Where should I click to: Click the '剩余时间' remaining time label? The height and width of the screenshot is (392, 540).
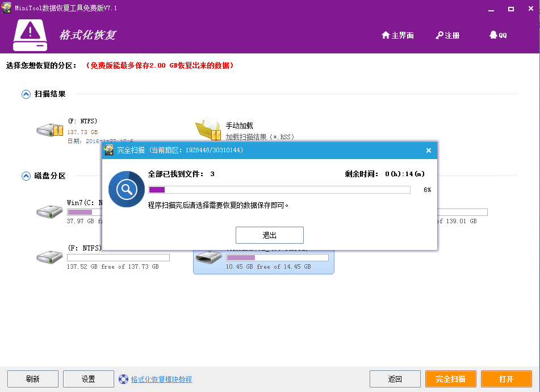tap(361, 174)
